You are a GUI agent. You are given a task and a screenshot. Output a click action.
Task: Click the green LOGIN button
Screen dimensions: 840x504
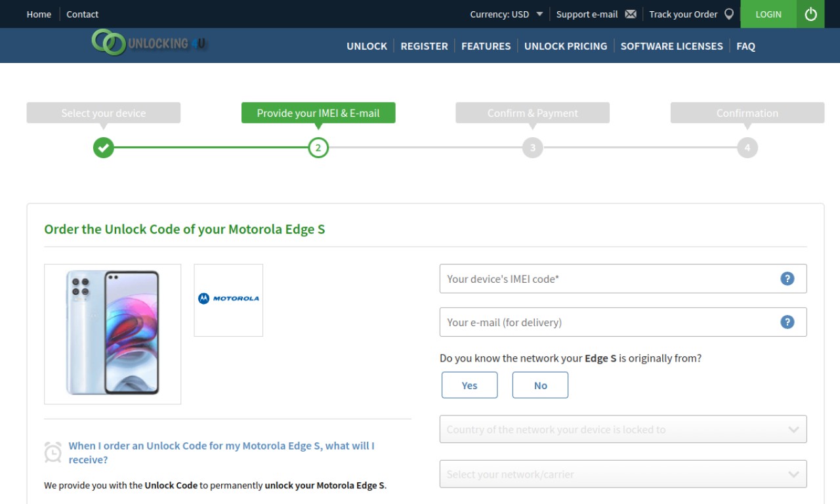pyautogui.click(x=768, y=14)
